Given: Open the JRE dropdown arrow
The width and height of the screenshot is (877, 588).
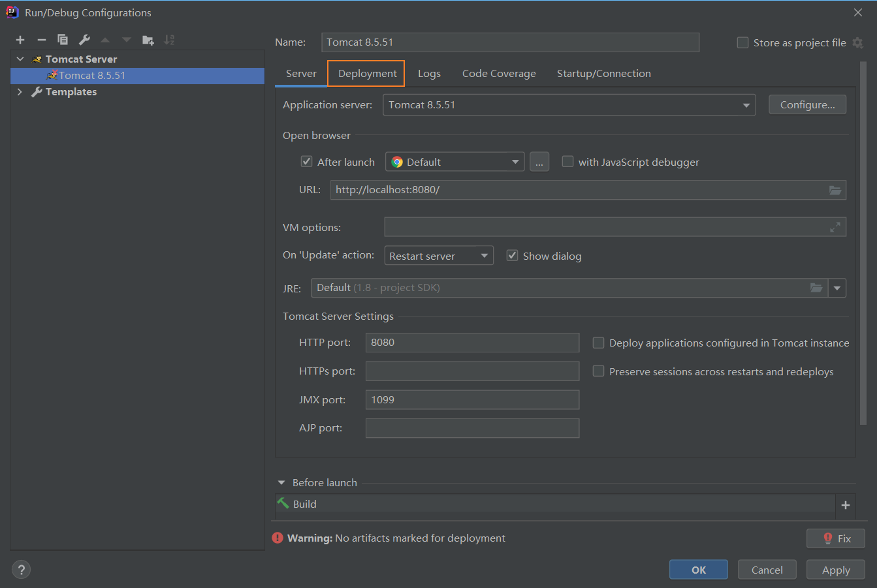Looking at the screenshot, I should [837, 288].
